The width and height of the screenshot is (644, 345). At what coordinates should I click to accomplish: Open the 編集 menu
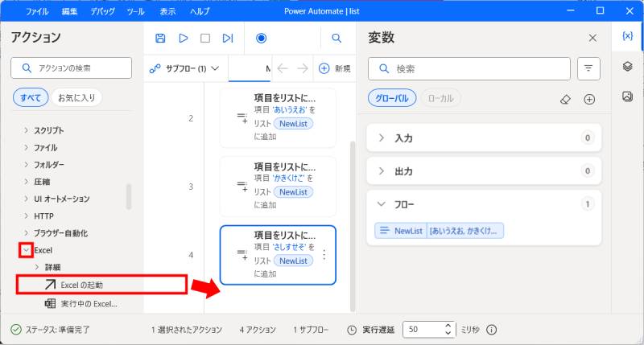[x=69, y=11]
